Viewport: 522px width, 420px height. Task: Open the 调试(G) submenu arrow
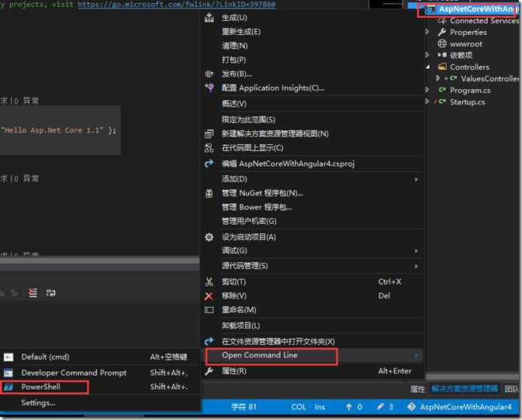417,251
